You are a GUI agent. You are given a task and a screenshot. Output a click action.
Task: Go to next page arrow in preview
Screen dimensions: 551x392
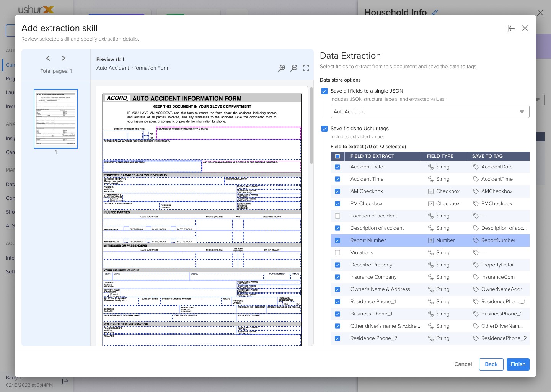(x=64, y=58)
